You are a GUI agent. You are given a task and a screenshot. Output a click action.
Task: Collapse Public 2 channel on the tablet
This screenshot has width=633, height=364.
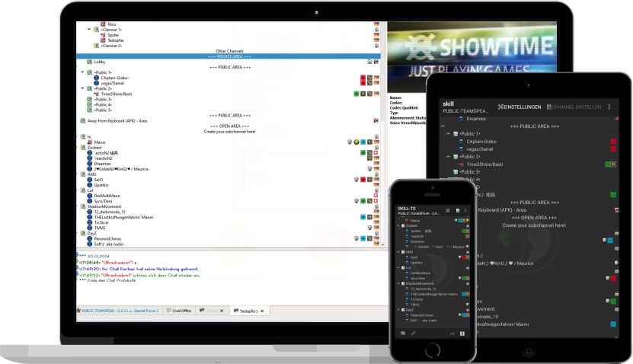448,157
